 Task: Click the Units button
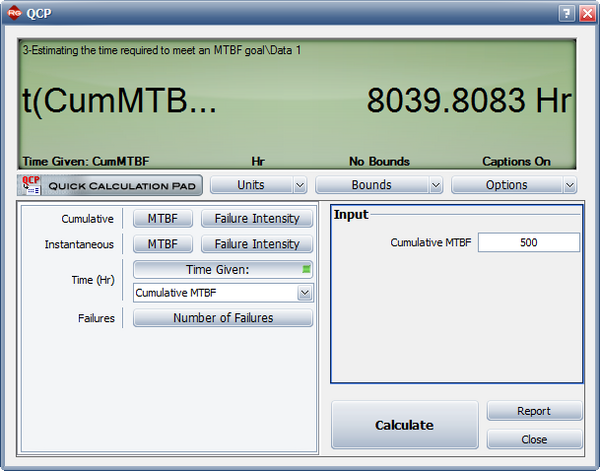point(251,185)
